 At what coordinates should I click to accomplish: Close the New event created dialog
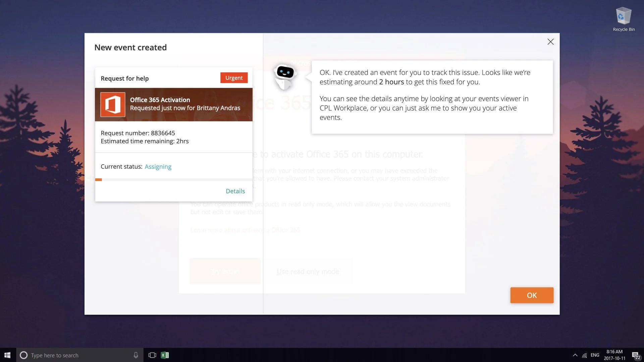[550, 42]
